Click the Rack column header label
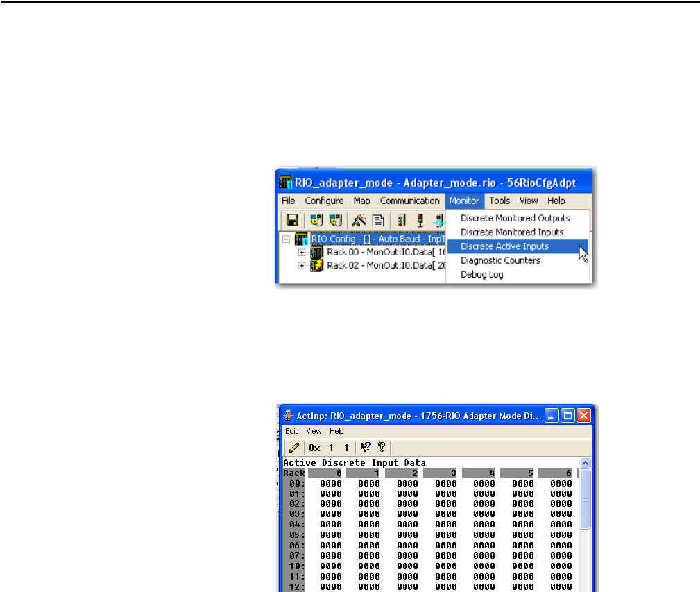 click(293, 473)
